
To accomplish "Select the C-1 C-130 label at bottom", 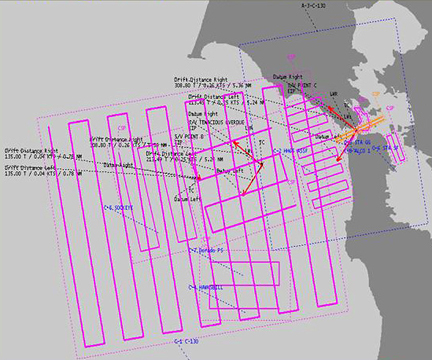I will pos(186,342).
